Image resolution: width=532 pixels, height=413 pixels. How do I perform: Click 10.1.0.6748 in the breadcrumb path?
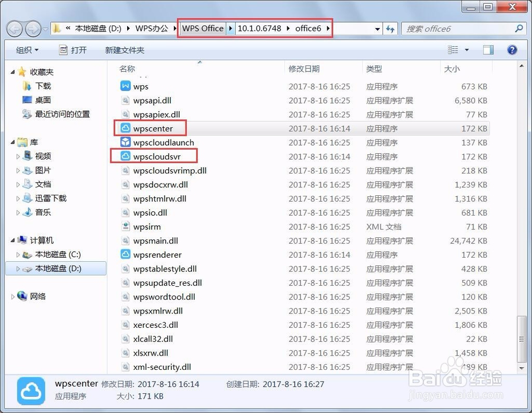(x=259, y=29)
